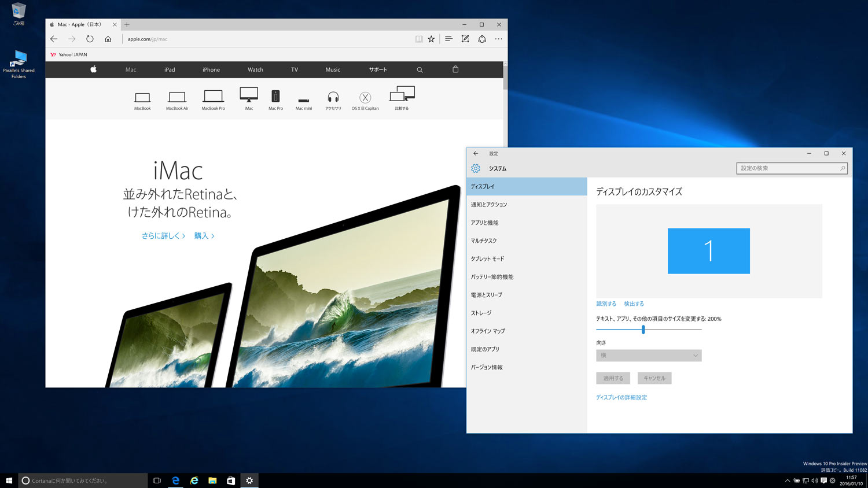
Task: Open Windows Start menu
Action: 9,480
